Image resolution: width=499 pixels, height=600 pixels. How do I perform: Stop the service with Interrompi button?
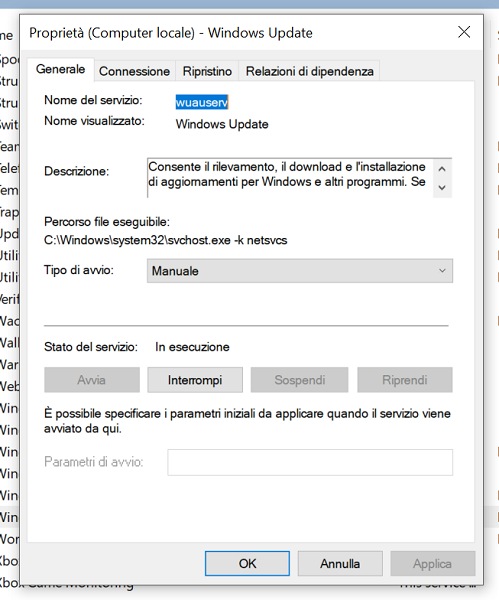coord(195,380)
